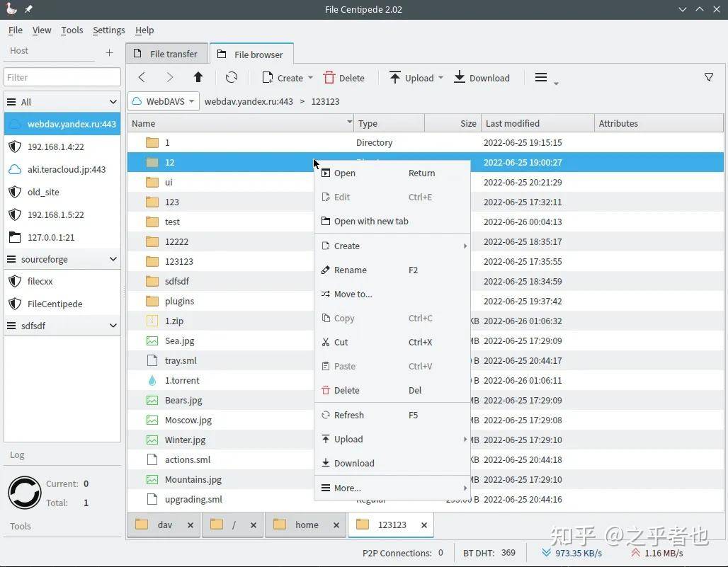Open the WebDAVS protocol dropdown
Viewport: 728px width, 567px height.
(x=164, y=101)
